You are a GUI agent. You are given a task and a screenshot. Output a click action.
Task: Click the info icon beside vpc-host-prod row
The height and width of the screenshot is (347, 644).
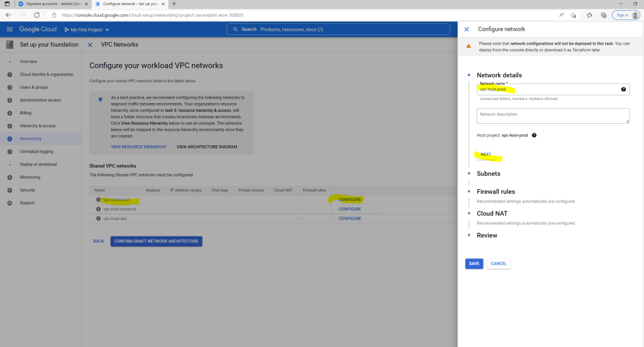click(x=98, y=199)
